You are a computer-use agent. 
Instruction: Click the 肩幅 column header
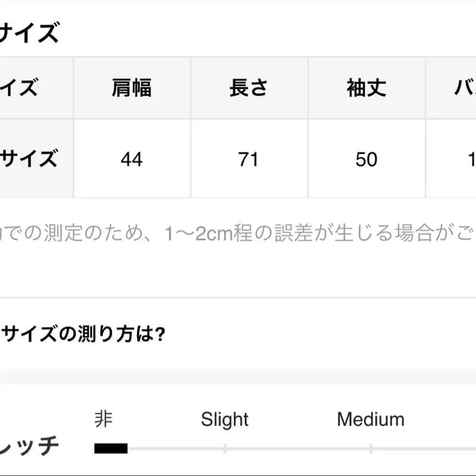click(x=132, y=89)
